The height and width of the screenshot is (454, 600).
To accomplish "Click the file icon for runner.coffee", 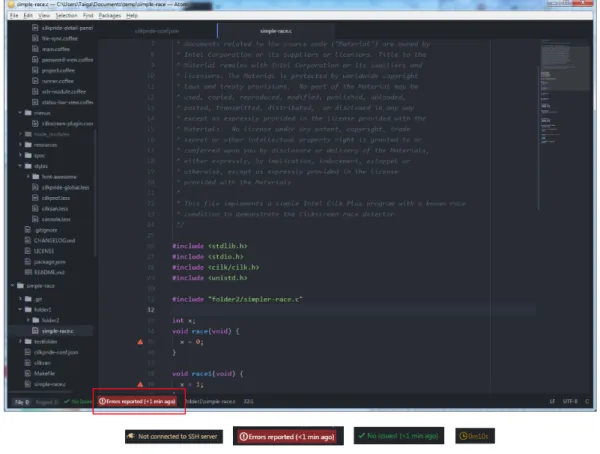I will (35, 81).
